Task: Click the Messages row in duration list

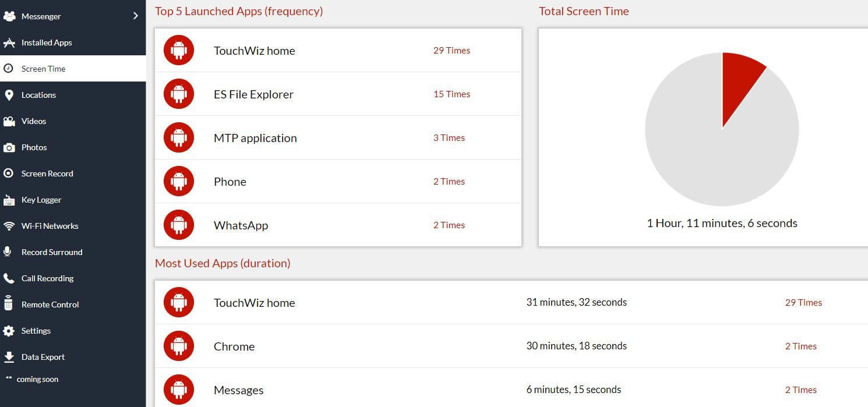Action: [x=239, y=390]
